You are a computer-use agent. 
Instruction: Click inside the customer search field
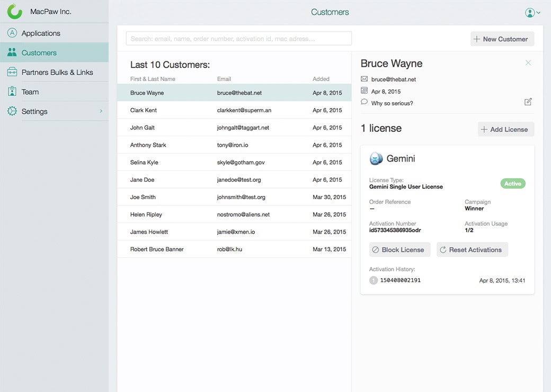tap(238, 38)
